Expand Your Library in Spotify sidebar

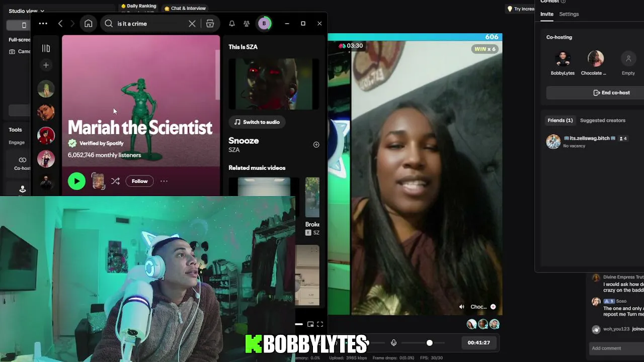[46, 48]
